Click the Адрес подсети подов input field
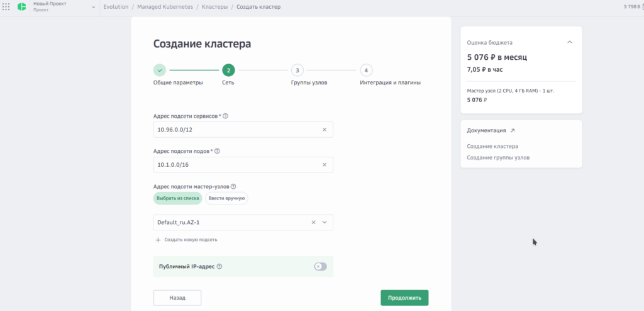 point(236,165)
